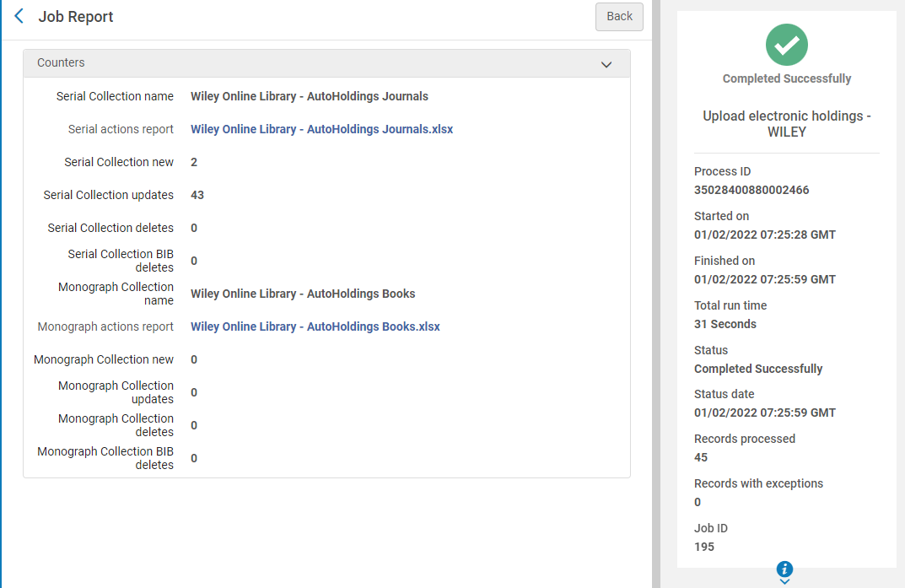Collapse the Counters section chevron
This screenshot has height=588, width=905.
coord(606,65)
